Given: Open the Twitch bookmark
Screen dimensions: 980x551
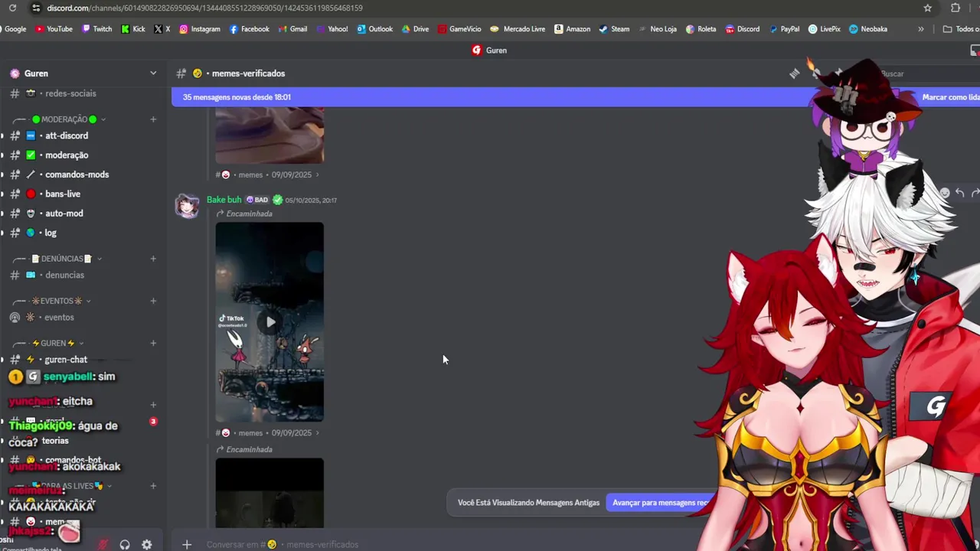Looking at the screenshot, I should pyautogui.click(x=96, y=29).
